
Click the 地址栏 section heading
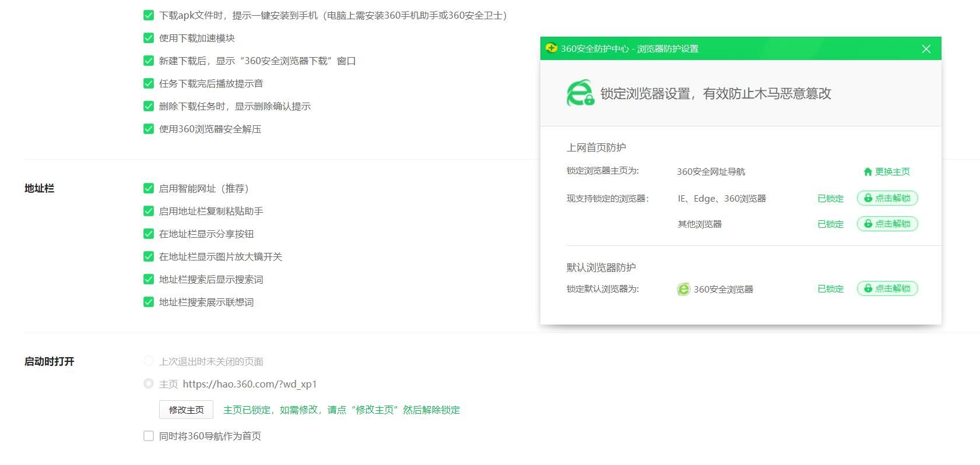pos(39,188)
